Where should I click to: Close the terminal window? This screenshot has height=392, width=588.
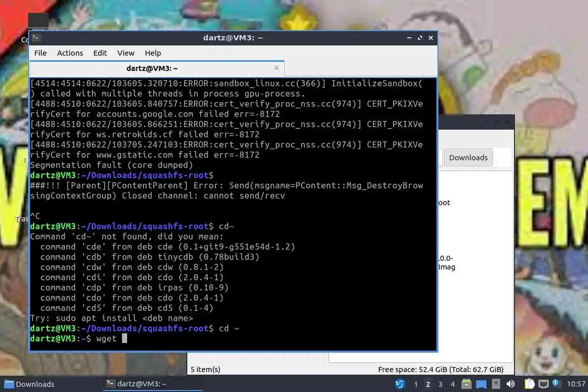431,38
